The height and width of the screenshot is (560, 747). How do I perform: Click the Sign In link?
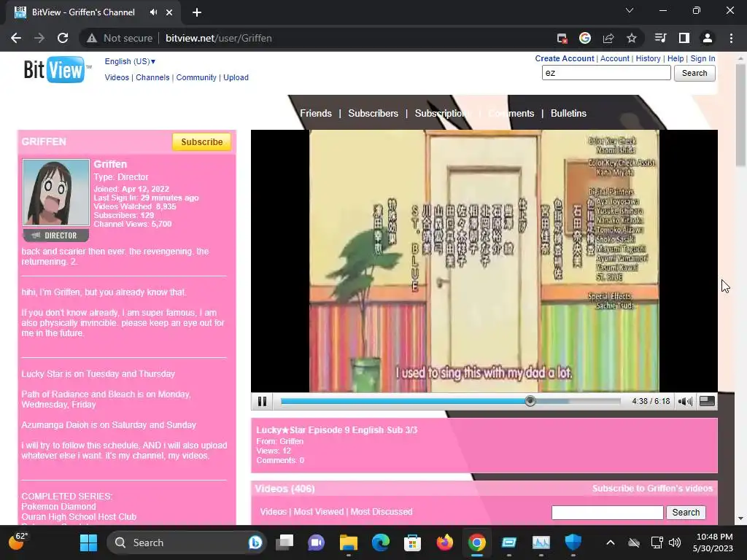[x=703, y=58]
